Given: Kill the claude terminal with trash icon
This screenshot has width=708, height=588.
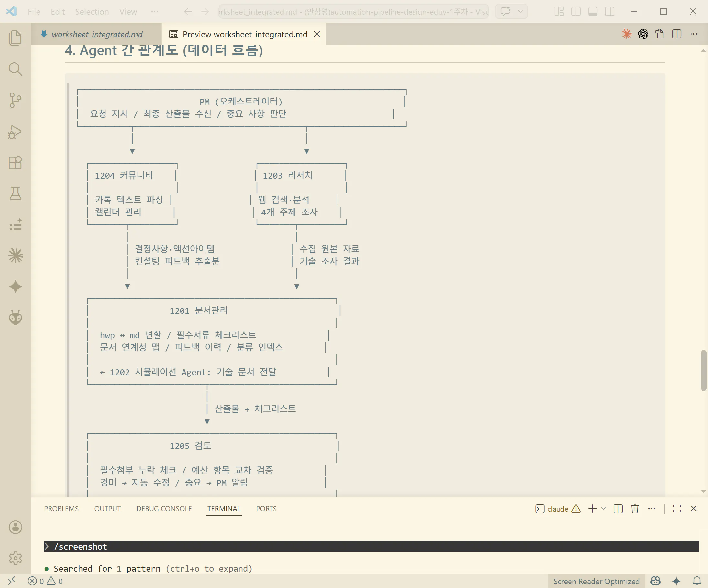Looking at the screenshot, I should [x=635, y=509].
